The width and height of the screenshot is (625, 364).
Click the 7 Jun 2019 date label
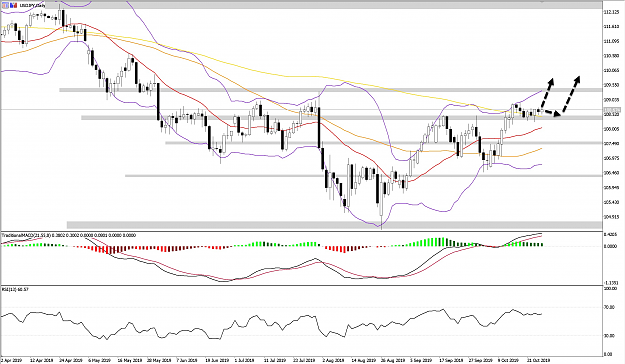click(x=187, y=360)
